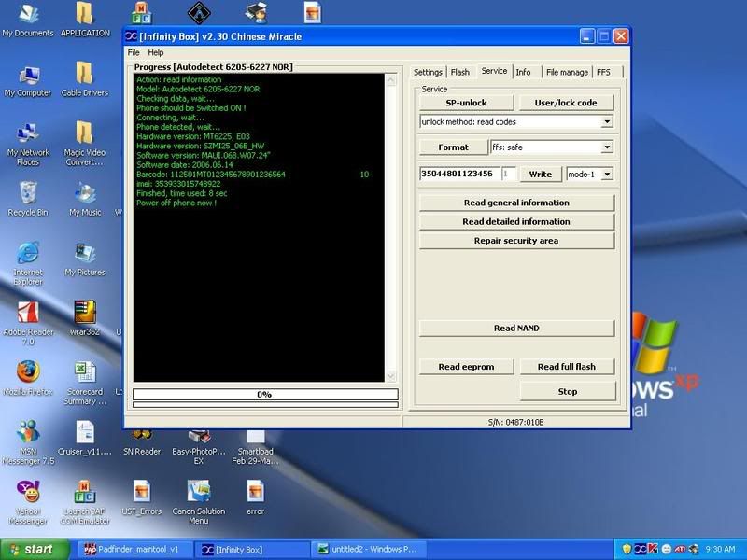Click Read detailed information

coord(517,222)
